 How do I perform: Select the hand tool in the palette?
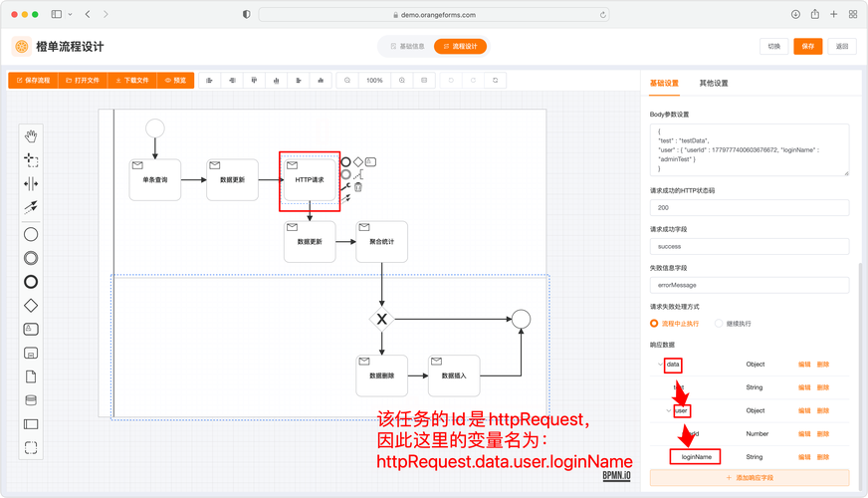pyautogui.click(x=31, y=135)
